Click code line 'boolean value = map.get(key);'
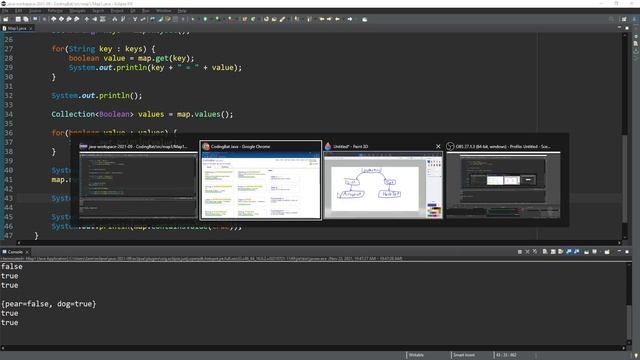Viewport: 640px width, 360px height. tap(131, 58)
